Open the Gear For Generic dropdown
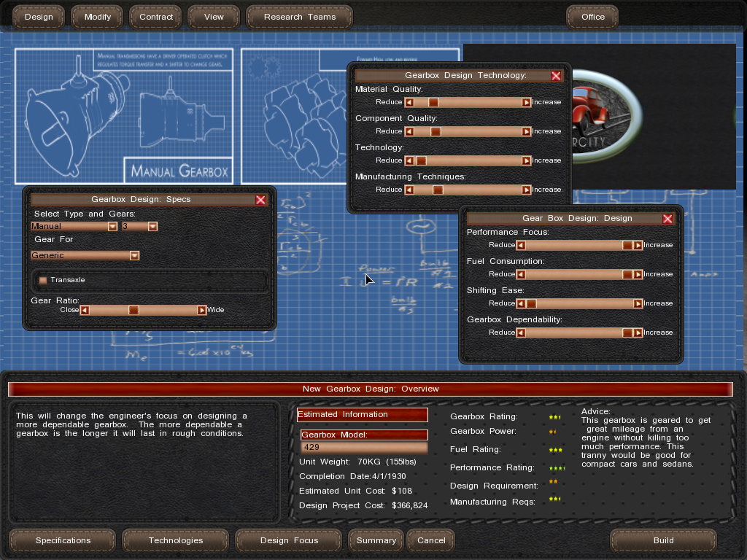The width and height of the screenshot is (747, 560). 134,256
